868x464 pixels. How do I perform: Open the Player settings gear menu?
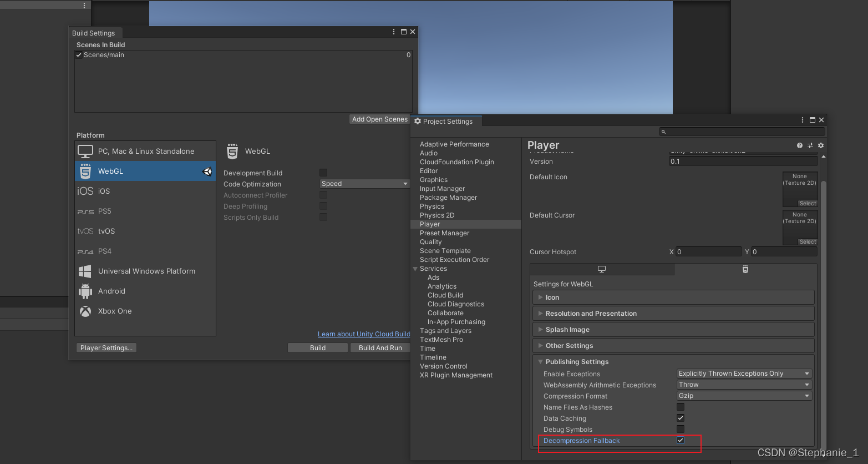[x=820, y=145]
